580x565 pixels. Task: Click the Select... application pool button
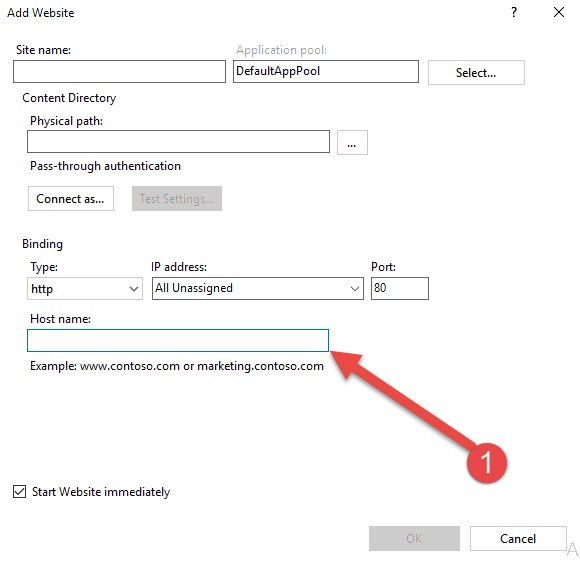tap(476, 73)
